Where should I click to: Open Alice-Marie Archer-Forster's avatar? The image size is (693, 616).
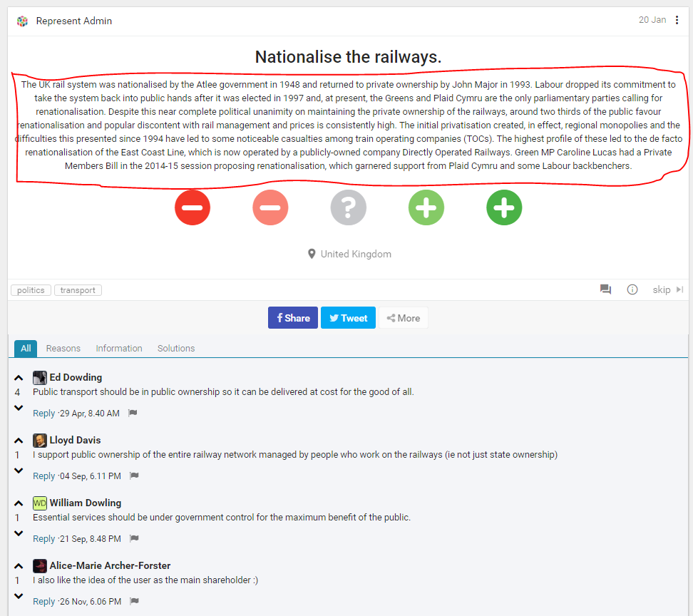[40, 566]
